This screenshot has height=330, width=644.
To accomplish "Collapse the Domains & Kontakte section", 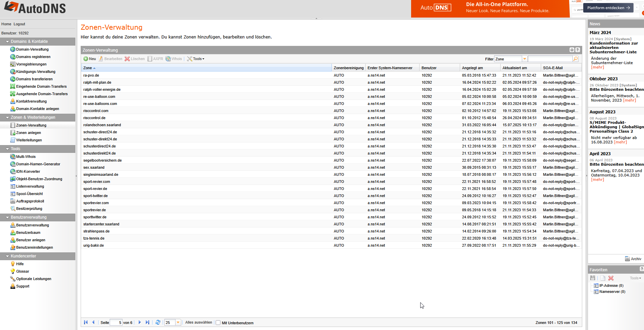I will pyautogui.click(x=7, y=42).
